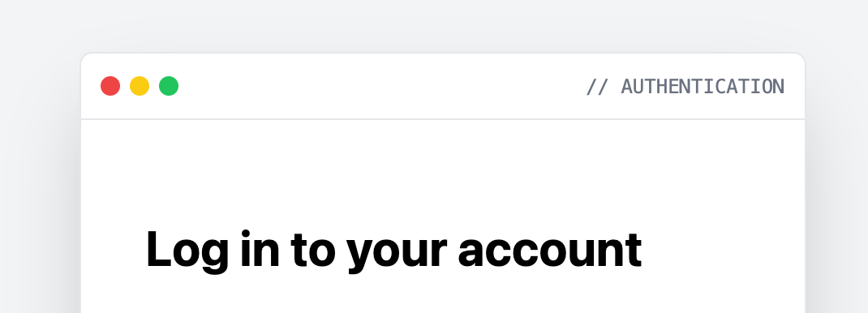Click empty title bar space beside green dot
The width and height of the screenshot is (868, 313).
(376, 86)
